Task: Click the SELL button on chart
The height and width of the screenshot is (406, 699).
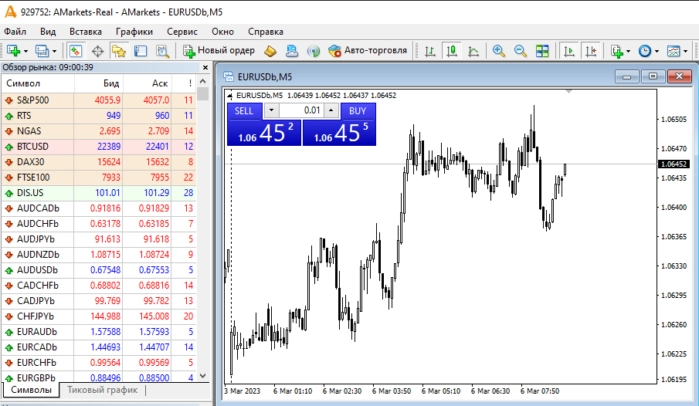Action: pyautogui.click(x=244, y=111)
